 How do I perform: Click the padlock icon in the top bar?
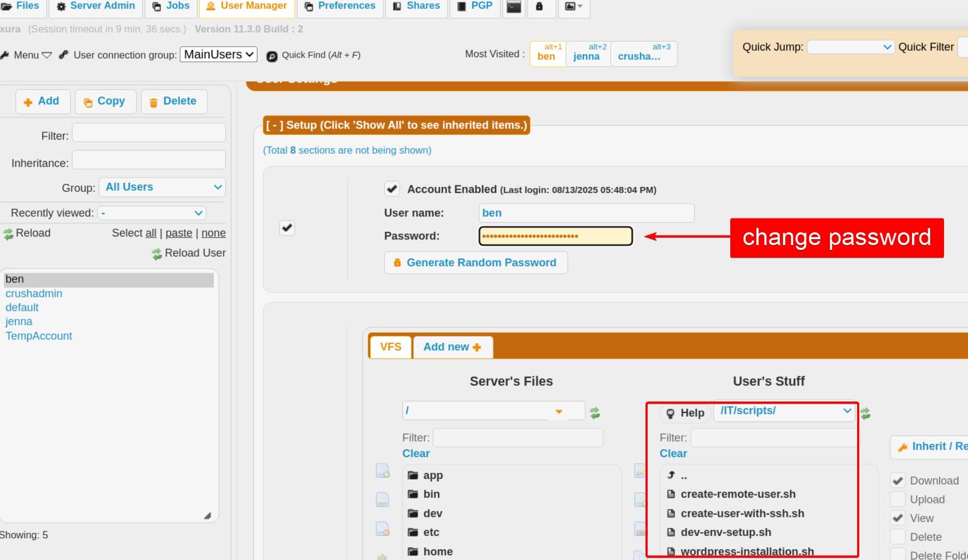[x=539, y=6]
